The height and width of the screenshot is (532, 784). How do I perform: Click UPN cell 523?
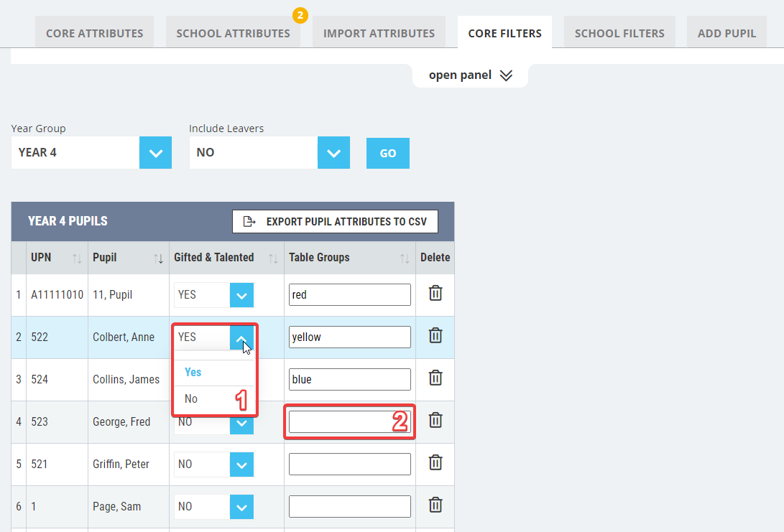click(x=40, y=422)
